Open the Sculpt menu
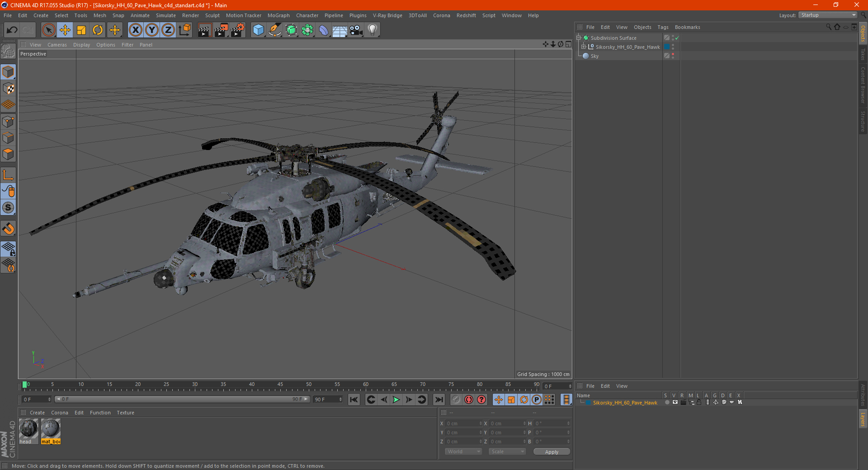The height and width of the screenshot is (470, 868). 212,15
